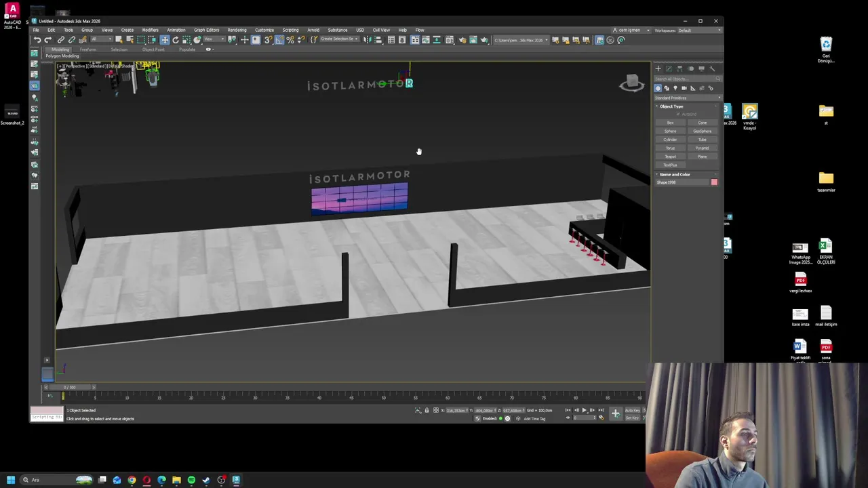Open the project path dropdown

[x=521, y=40]
